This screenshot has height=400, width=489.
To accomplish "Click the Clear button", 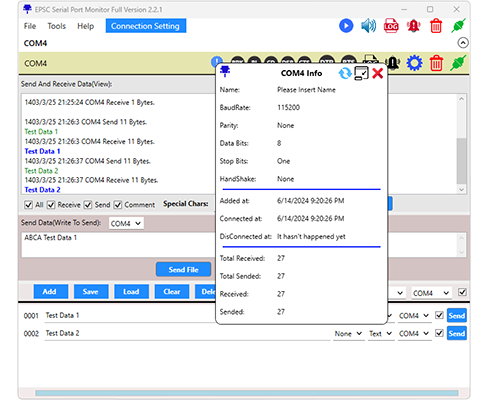I will pyautogui.click(x=172, y=292).
